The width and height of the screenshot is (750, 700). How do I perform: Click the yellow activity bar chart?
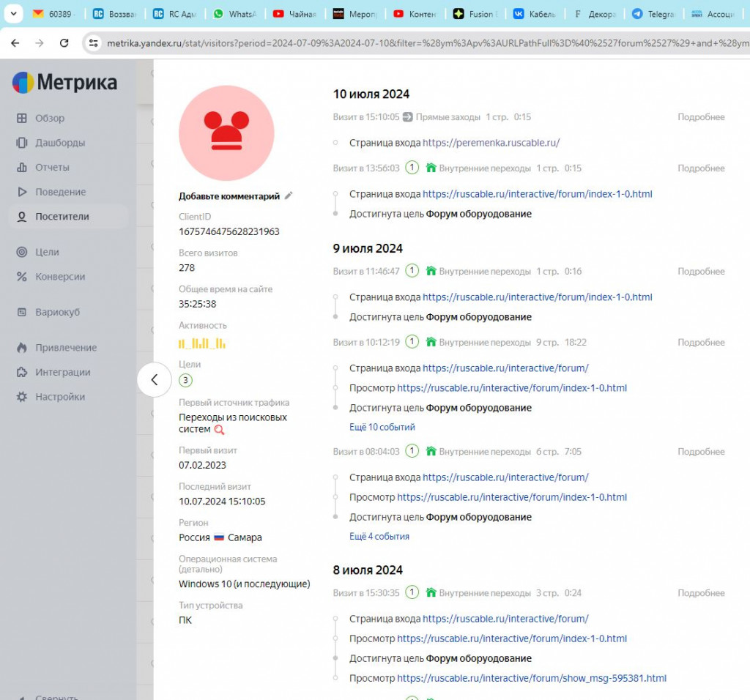[202, 343]
